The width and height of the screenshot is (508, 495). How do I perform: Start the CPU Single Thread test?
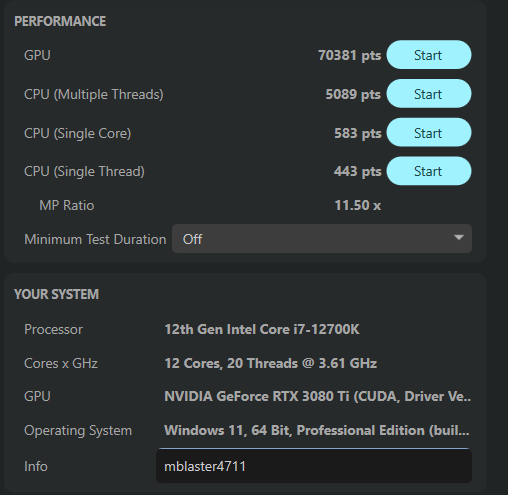click(x=429, y=171)
